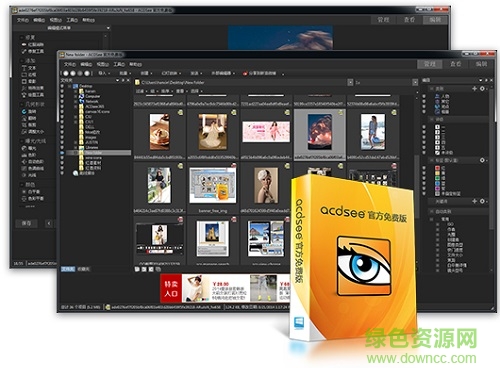This screenshot has width=500, height=377.
Task: Open the Slideshow dropdown in toolbar
Action: (x=172, y=73)
